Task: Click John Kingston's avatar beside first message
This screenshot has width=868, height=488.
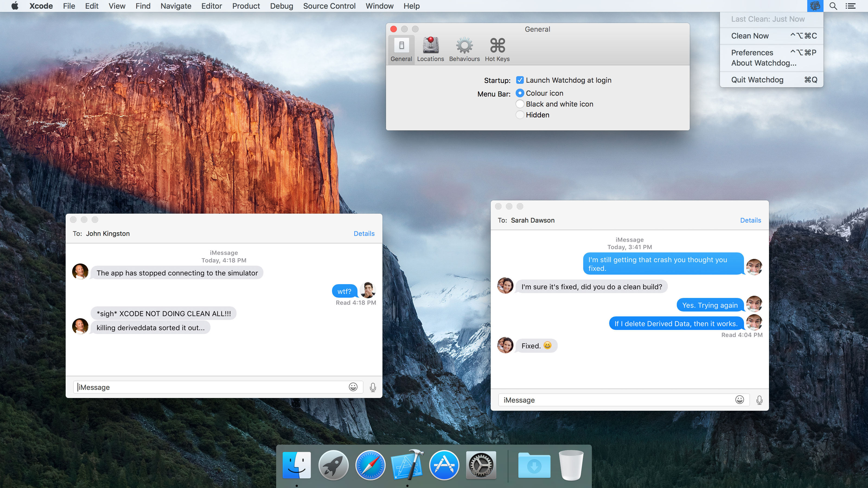Action: pyautogui.click(x=80, y=271)
